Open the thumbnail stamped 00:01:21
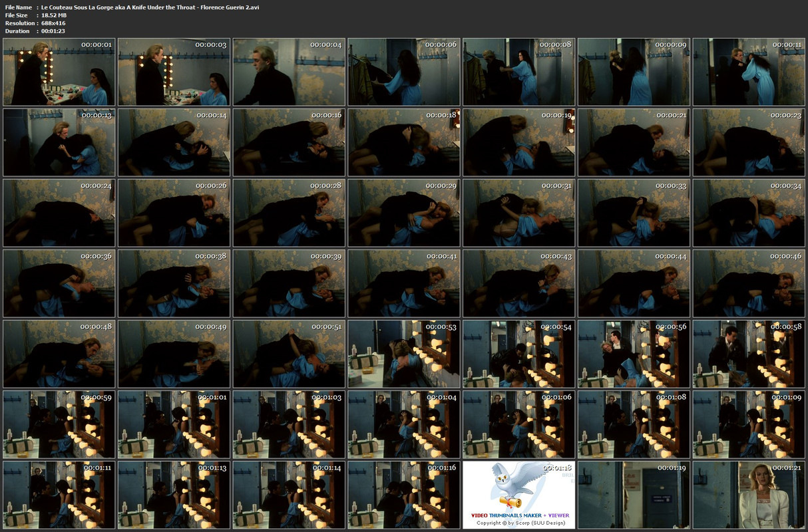The height and width of the screenshot is (532, 808). pyautogui.click(x=749, y=495)
